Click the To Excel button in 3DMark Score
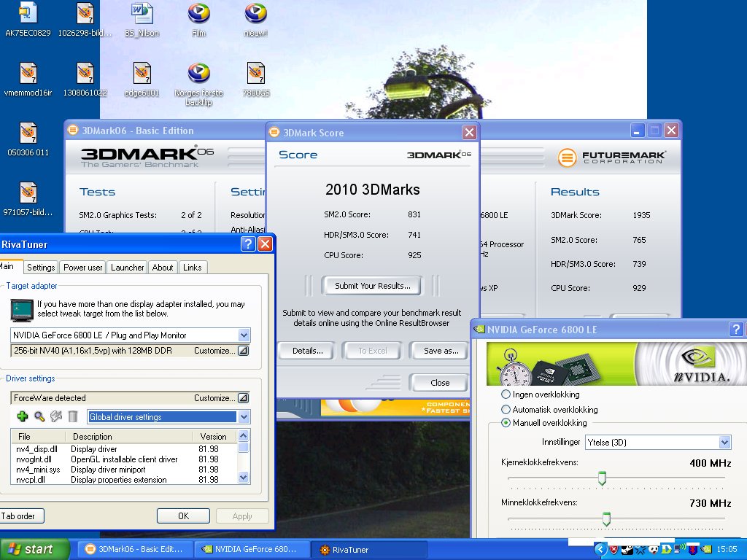This screenshot has width=747, height=560. tap(373, 351)
